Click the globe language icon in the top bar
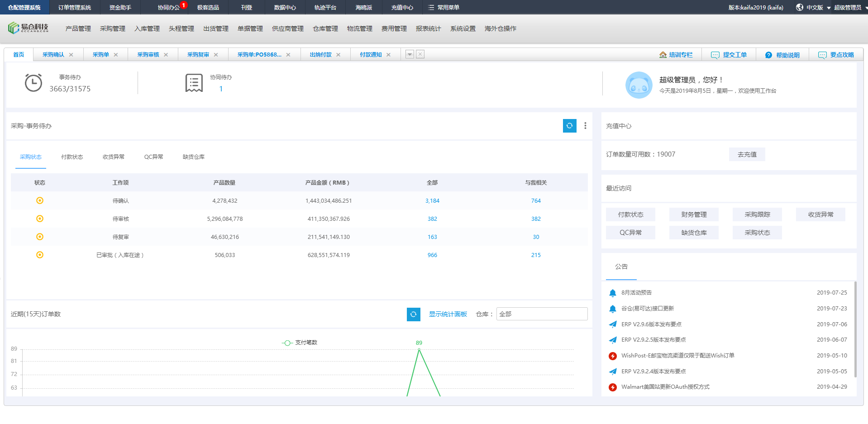This screenshot has width=868, height=424. 798,7
